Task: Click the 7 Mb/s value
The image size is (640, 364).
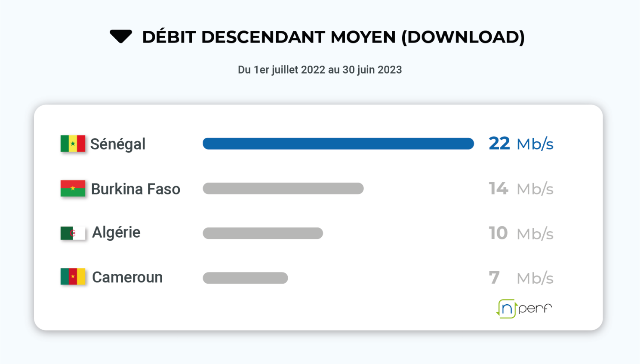Action: click(521, 278)
